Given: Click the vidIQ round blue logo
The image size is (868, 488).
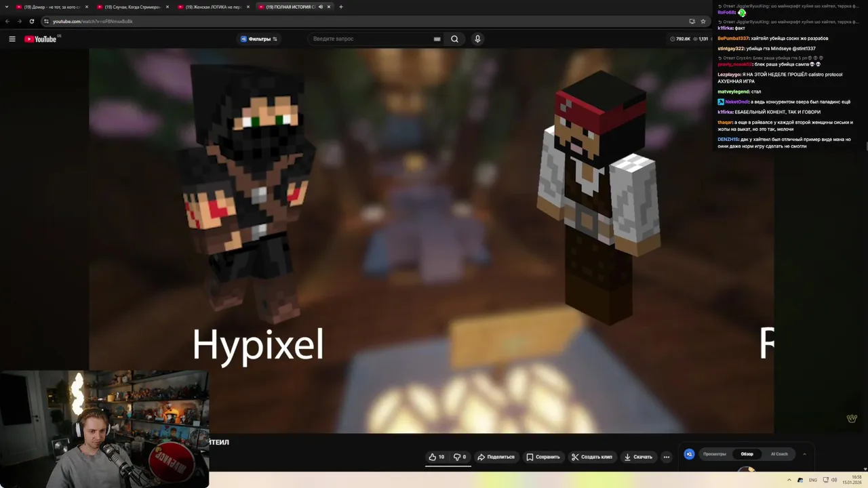Looking at the screenshot, I should pos(689,454).
